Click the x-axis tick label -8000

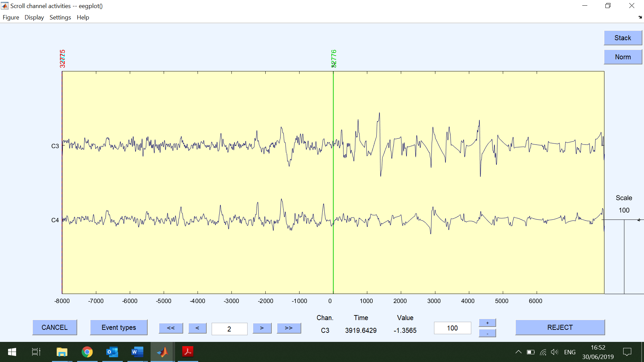click(x=62, y=301)
